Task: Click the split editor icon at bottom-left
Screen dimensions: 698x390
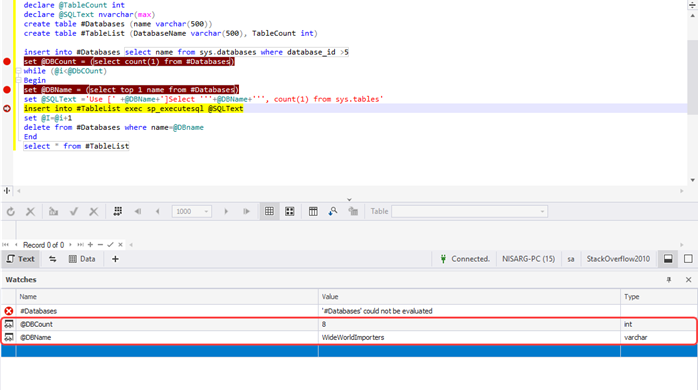Action: [7, 191]
